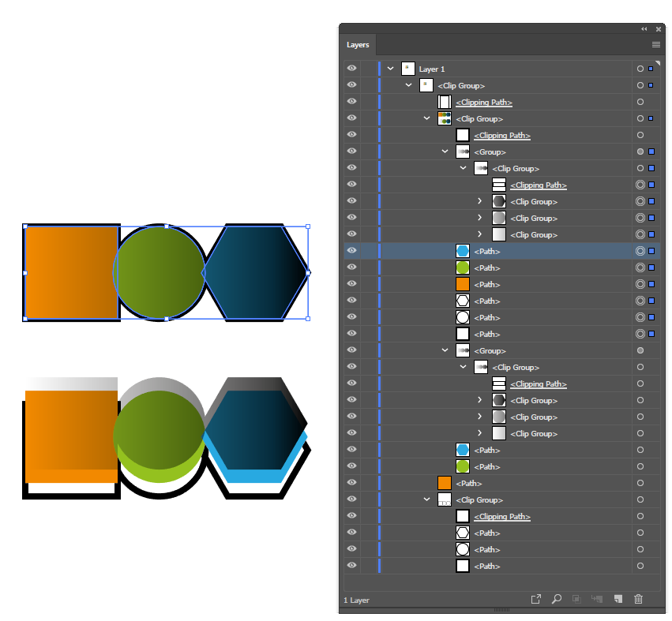The width and height of the screenshot is (672, 621).
Task: Click the Layer 1 thumbnail
Action: 408,69
